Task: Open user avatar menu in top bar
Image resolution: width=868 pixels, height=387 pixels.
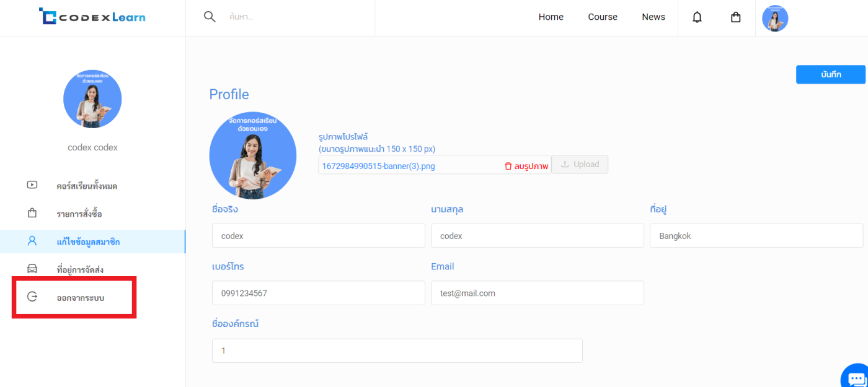Action: 774,18
